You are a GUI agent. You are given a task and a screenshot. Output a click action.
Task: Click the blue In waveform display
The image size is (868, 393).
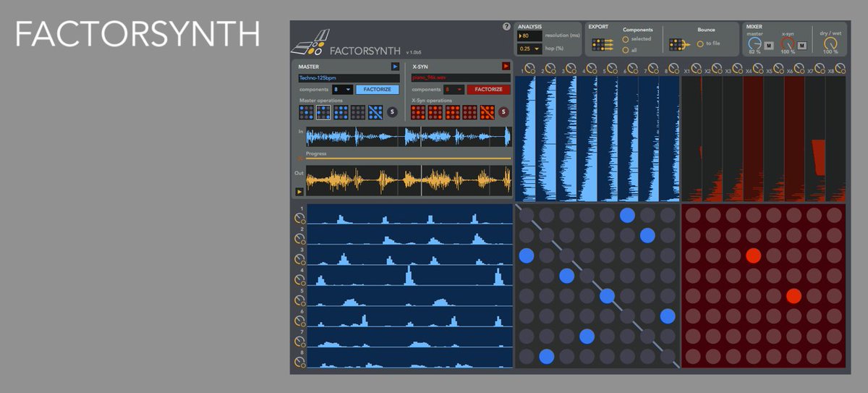409,137
